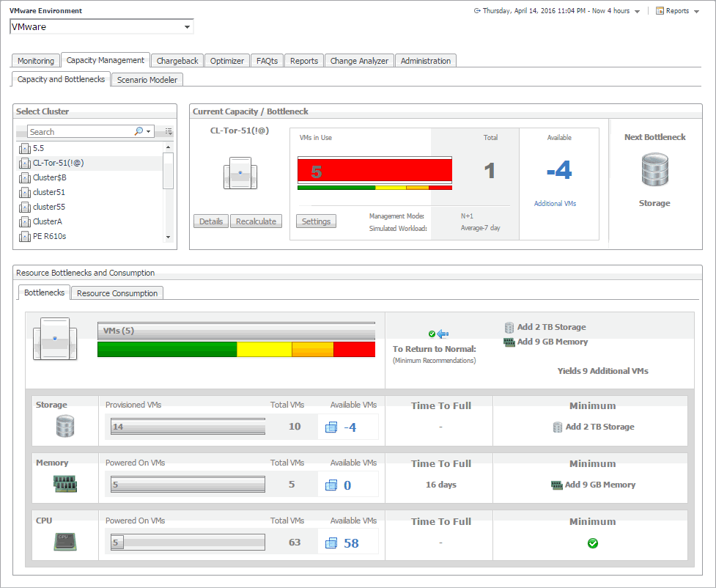The image size is (716, 588).
Task: Click the red VMs in Use capacity bar
Action: 374,172
